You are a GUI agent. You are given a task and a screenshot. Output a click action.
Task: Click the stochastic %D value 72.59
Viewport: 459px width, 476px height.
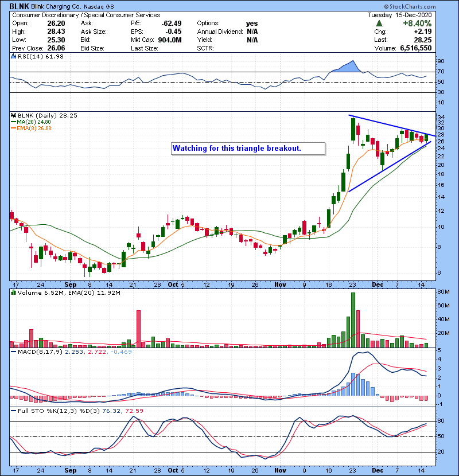(134, 411)
